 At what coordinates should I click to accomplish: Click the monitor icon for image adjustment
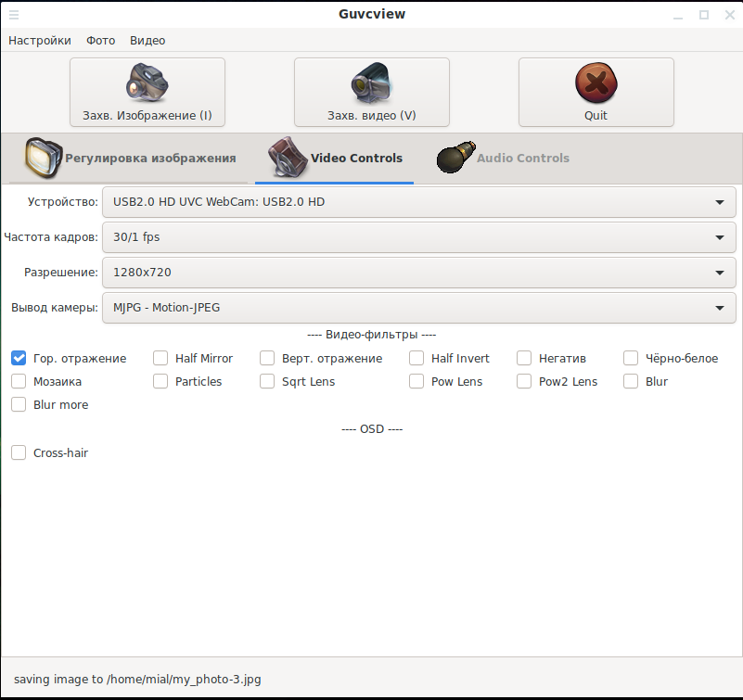(42, 158)
